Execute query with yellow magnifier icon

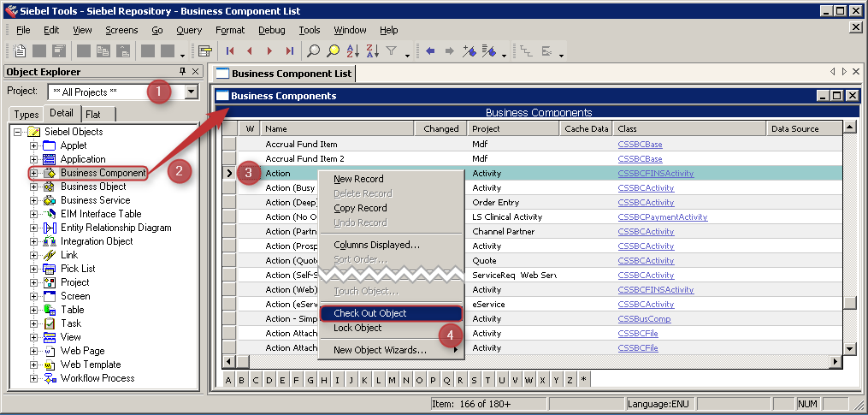click(333, 51)
